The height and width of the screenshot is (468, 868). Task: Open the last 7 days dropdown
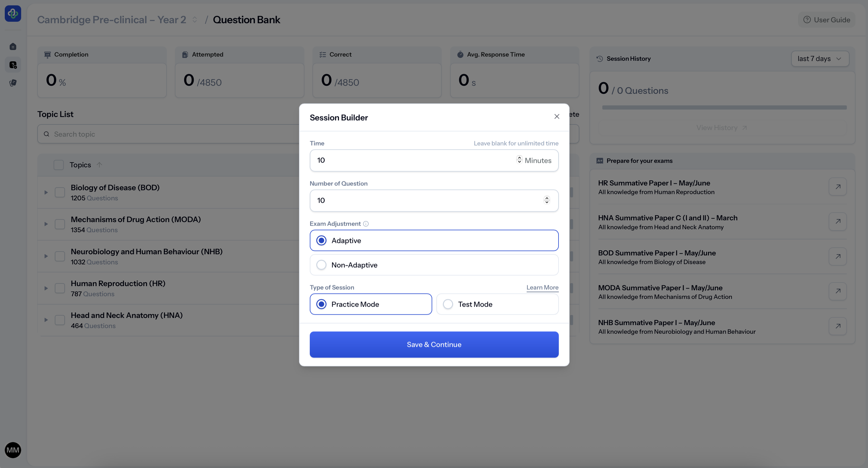(819, 59)
